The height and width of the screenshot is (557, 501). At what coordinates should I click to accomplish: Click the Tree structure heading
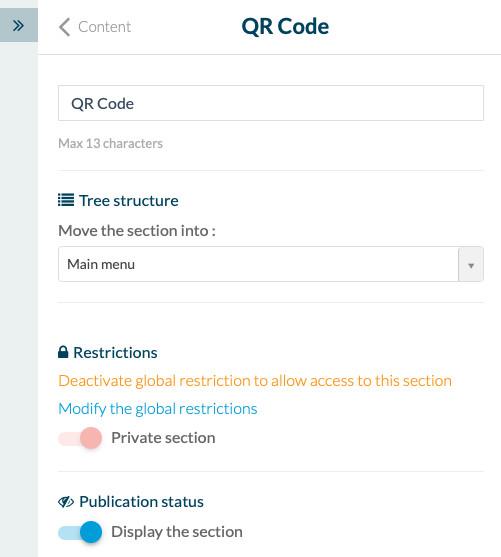pyautogui.click(x=129, y=201)
